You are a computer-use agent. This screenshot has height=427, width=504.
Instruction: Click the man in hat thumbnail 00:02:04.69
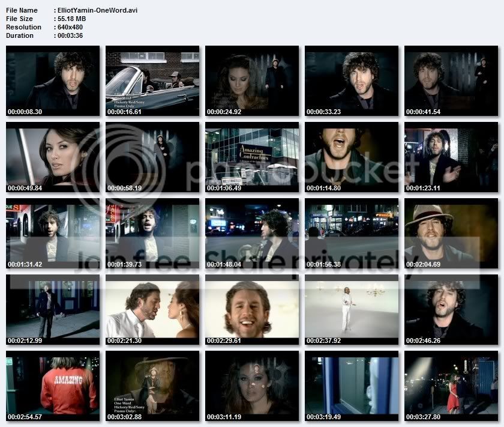click(x=451, y=233)
